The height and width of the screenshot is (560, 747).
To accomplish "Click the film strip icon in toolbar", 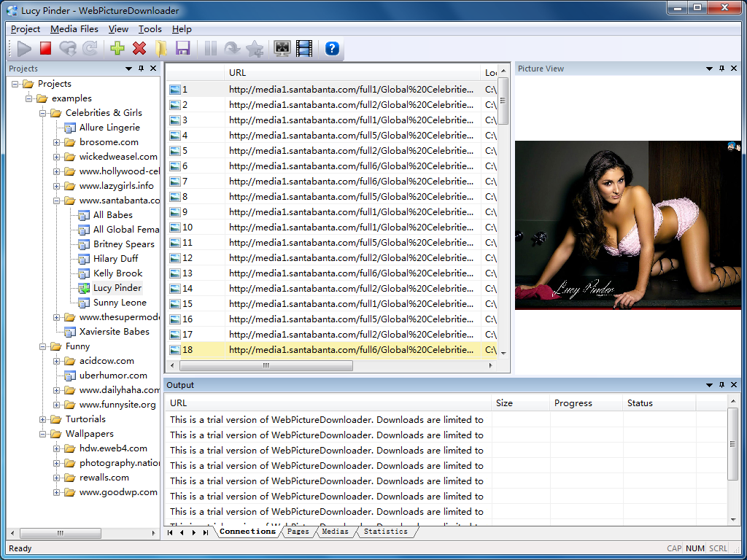I will pyautogui.click(x=304, y=49).
